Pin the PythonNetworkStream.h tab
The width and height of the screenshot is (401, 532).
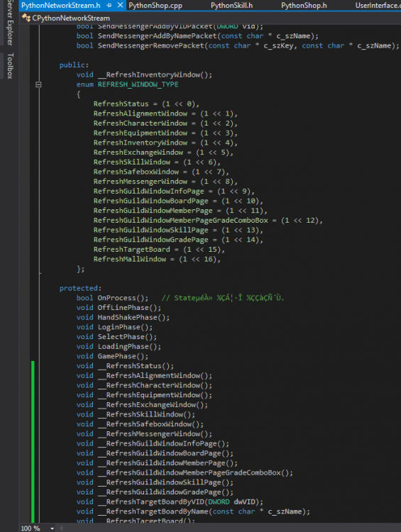coord(109,6)
